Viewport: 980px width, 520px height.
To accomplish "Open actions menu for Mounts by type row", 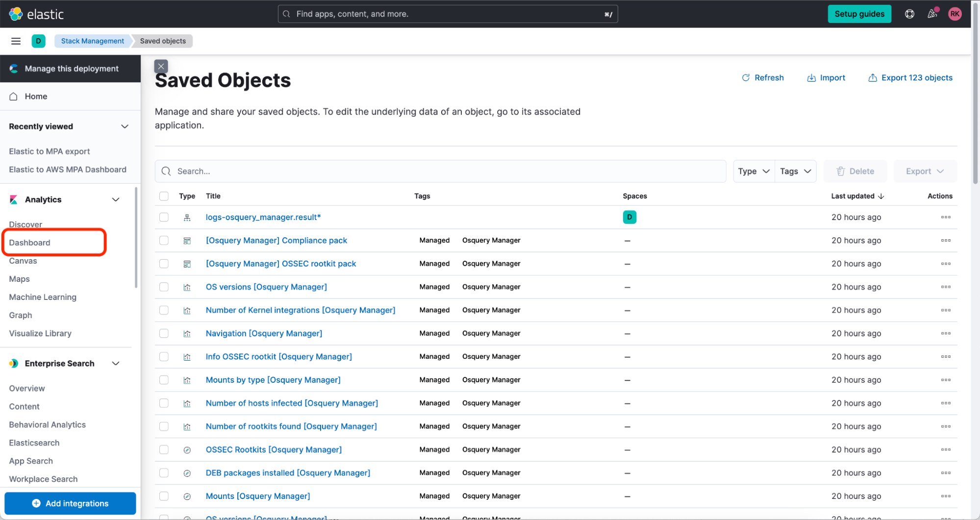I will (x=946, y=380).
